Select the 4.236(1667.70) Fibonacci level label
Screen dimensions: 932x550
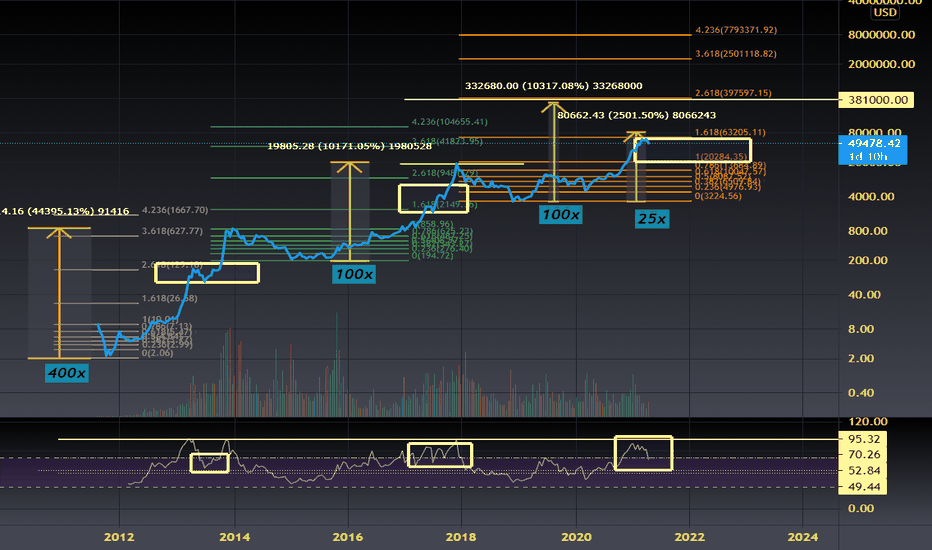[x=175, y=210]
